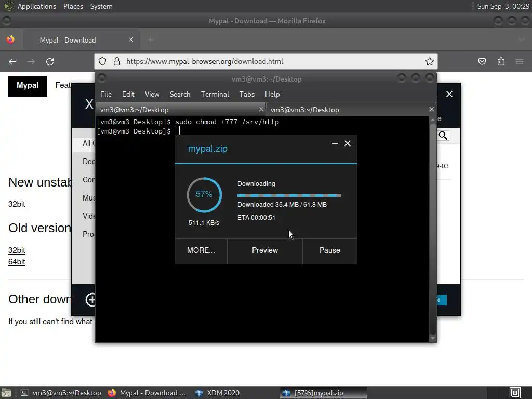Open the terminal Edit menu
Screen dimensions: 532x399
(128, 95)
